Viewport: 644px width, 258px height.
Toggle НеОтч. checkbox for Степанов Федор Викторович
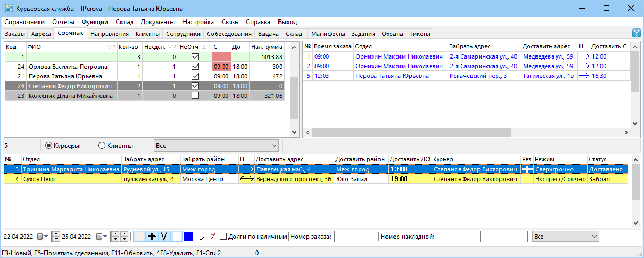[195, 86]
